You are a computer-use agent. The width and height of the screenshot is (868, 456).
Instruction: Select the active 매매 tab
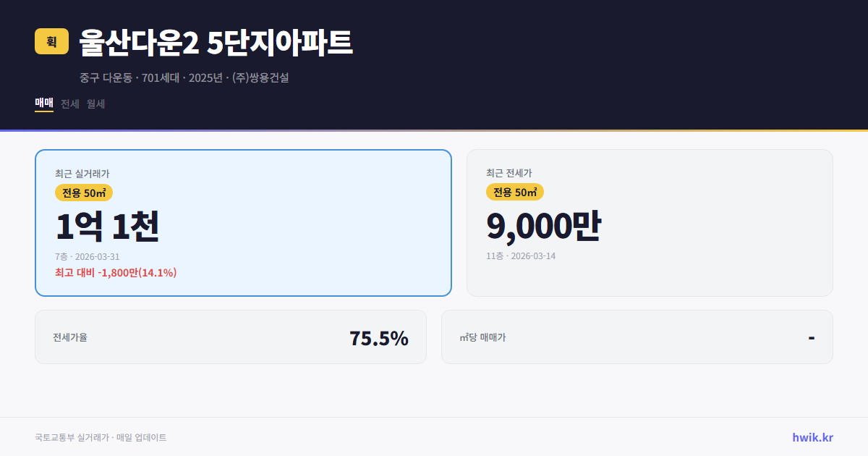click(43, 104)
